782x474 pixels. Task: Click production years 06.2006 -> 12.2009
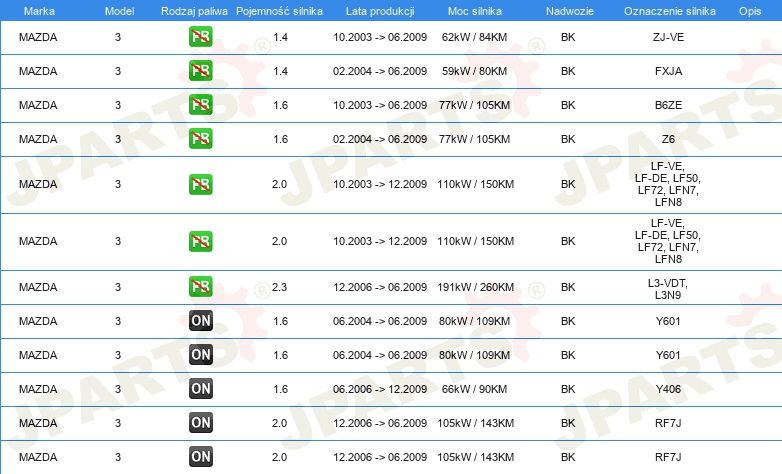coord(380,389)
